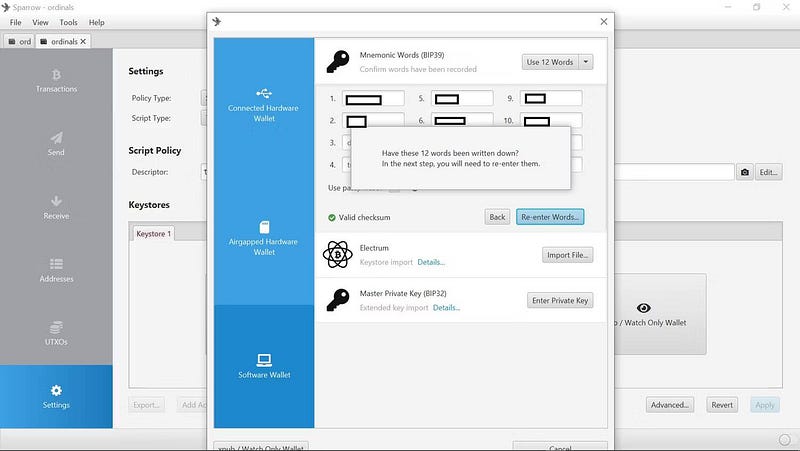Viewport: 800px width, 451px height.
Task: Click Import File for Electrum
Action: 568,255
